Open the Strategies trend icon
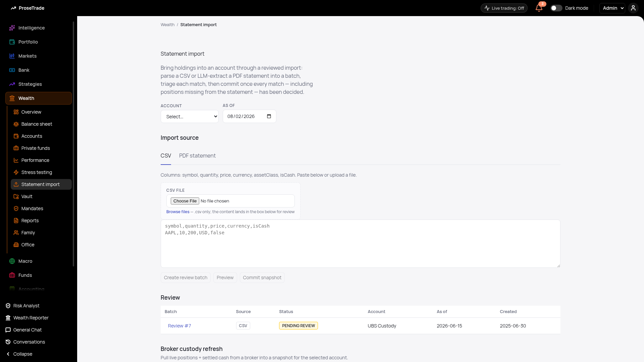The width and height of the screenshot is (644, 362). (12, 84)
